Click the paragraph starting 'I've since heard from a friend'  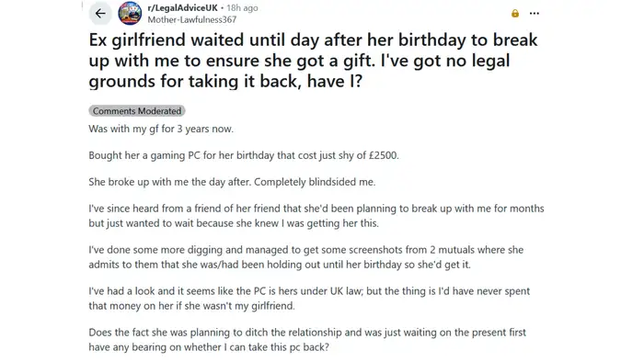(316, 216)
